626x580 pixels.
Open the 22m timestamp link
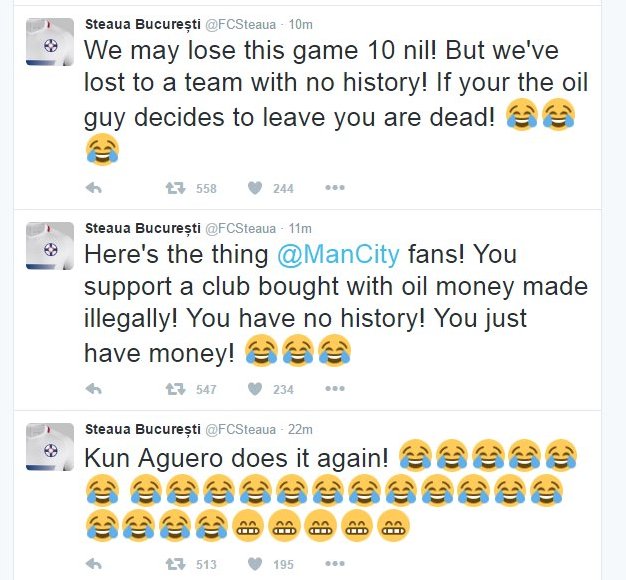(300, 430)
